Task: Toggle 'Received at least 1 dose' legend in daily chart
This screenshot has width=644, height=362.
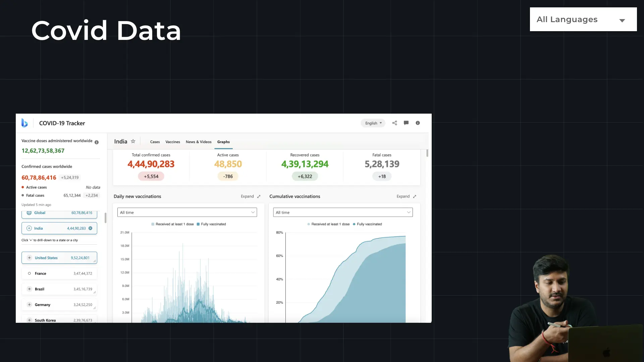Action: (172, 224)
